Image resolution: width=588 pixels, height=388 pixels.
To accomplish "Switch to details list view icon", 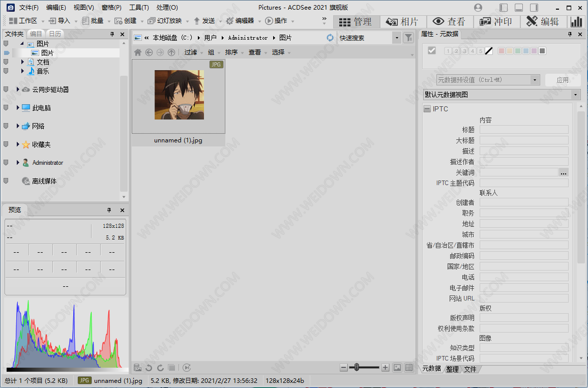I will pyautogui.click(x=409, y=368).
